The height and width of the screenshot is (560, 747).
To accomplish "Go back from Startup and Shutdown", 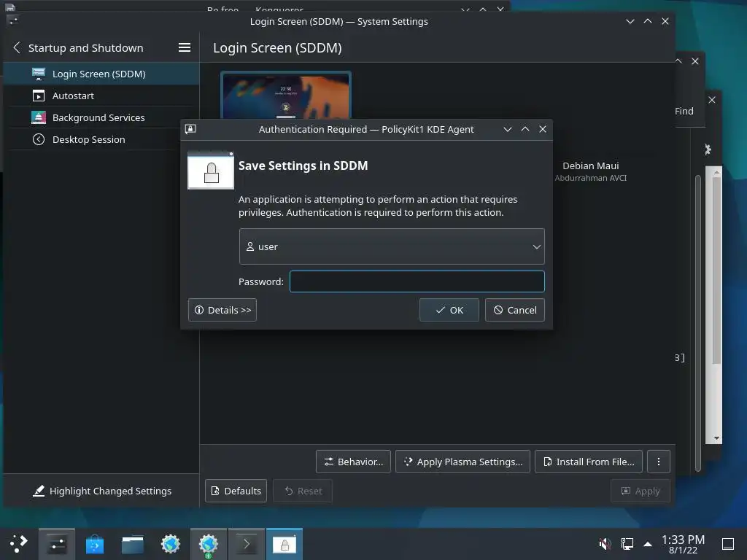I will (x=17, y=47).
